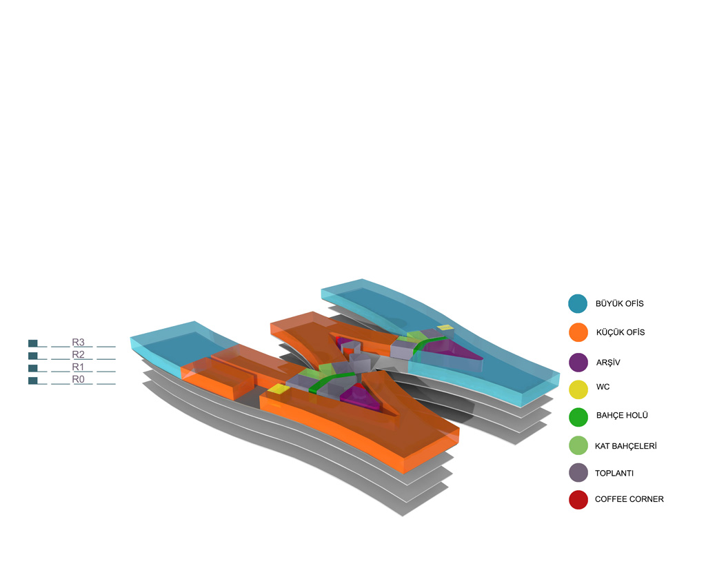
Task: Click the R1 floor level label
Action: 78,367
